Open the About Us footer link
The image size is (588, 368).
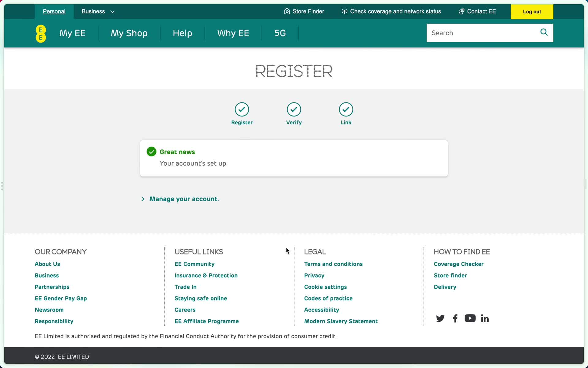click(x=47, y=264)
